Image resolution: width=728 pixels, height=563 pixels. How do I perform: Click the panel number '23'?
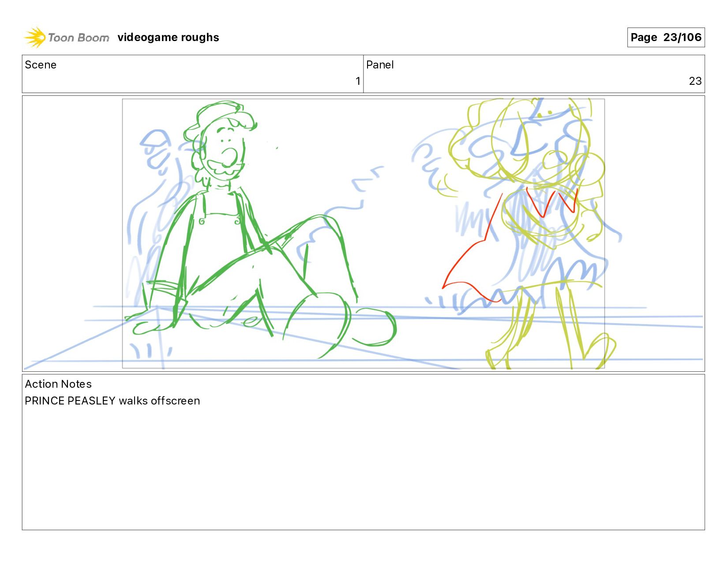695,81
